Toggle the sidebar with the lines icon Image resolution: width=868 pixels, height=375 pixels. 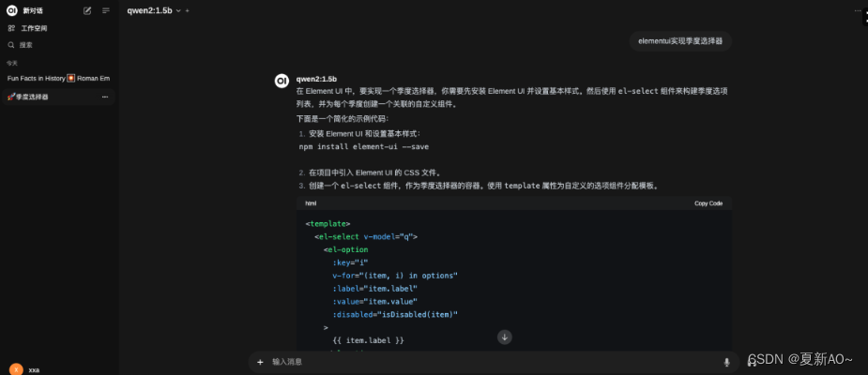coord(106,10)
